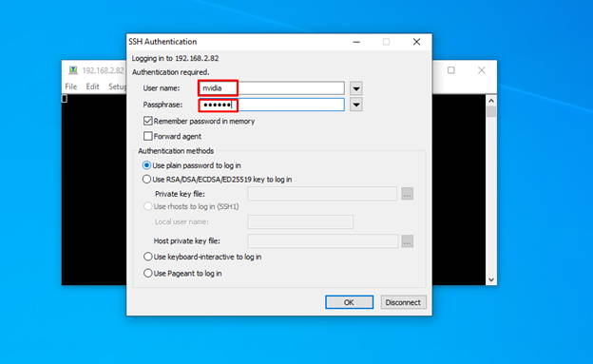Click 'Logging in to 192.168.2.82' text

click(x=175, y=58)
